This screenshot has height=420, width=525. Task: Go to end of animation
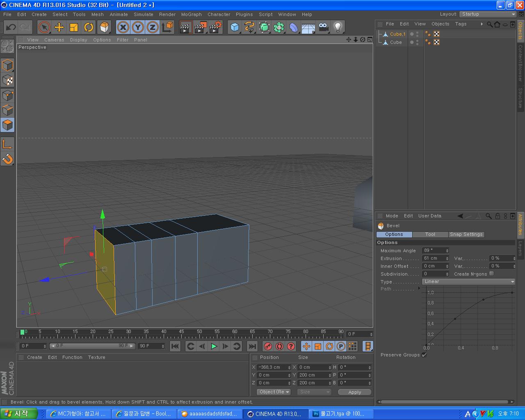pos(252,346)
